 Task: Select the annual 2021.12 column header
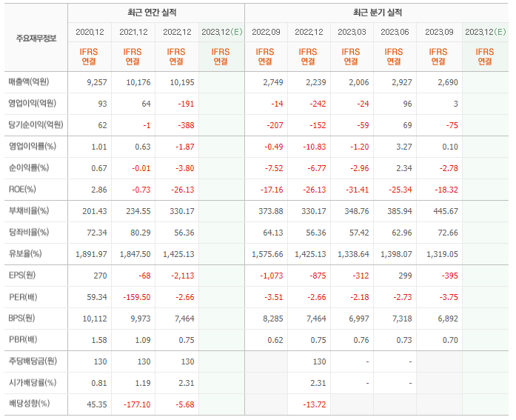click(x=133, y=32)
